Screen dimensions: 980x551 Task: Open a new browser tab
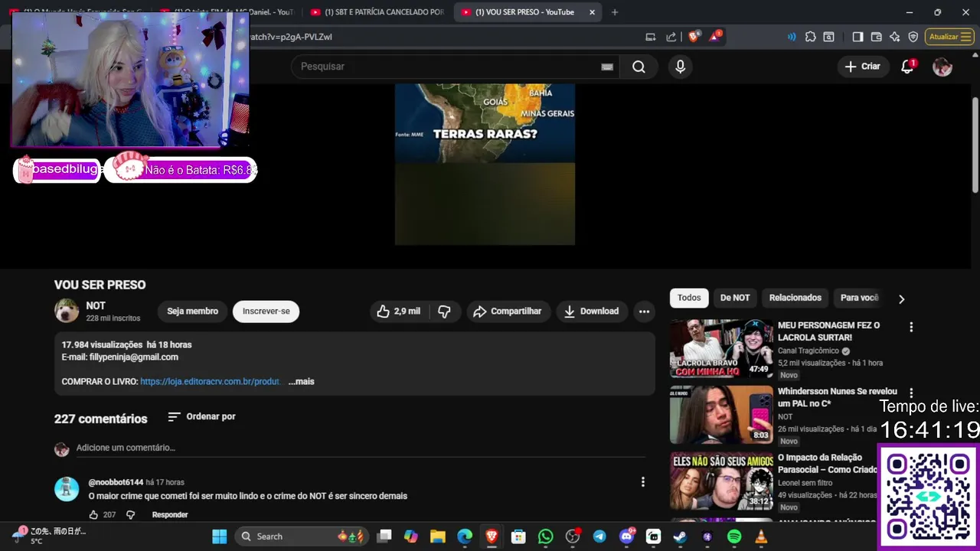pos(615,12)
